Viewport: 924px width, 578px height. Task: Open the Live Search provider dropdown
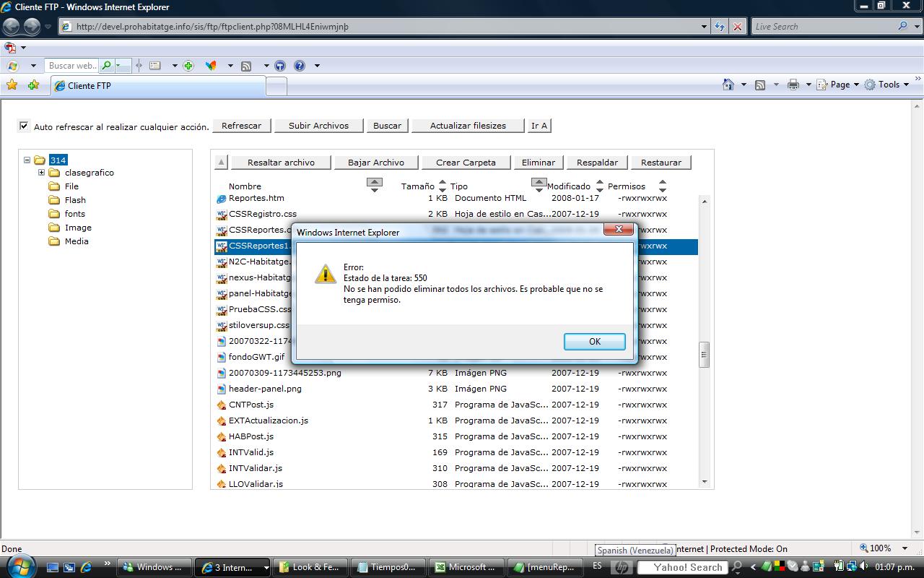[916, 27]
